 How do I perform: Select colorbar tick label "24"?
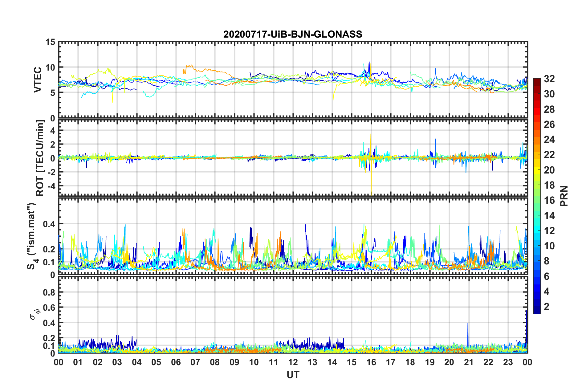tap(549, 140)
